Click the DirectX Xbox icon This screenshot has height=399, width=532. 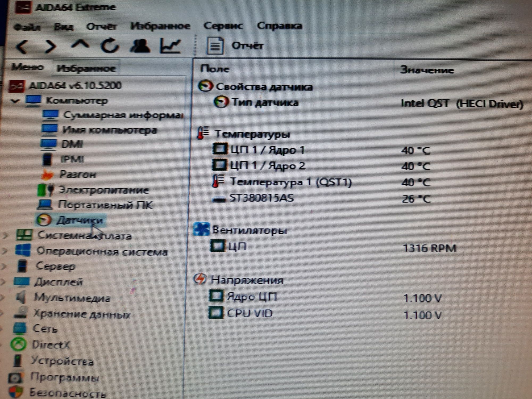click(x=18, y=345)
